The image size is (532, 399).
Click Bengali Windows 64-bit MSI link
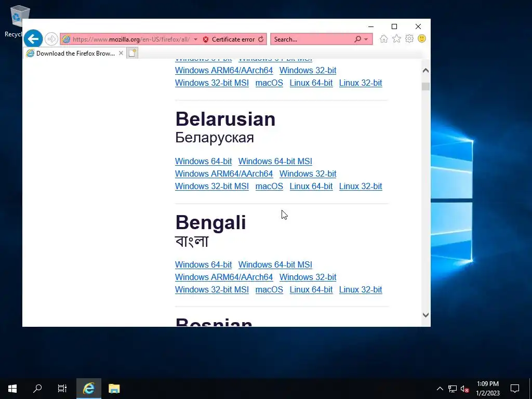tap(275, 264)
